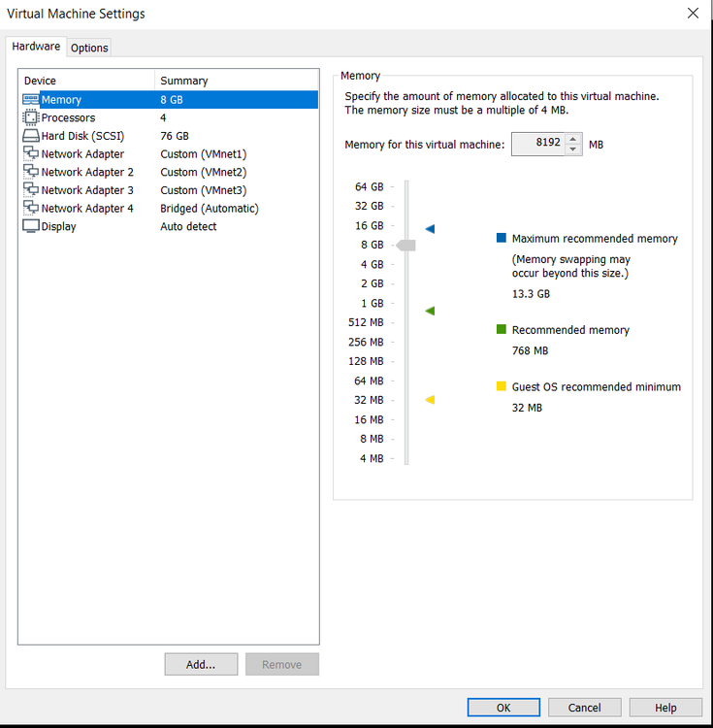Screen dimensions: 713x728
Task: Click the Network Adapter 4 icon
Action: click(x=31, y=208)
